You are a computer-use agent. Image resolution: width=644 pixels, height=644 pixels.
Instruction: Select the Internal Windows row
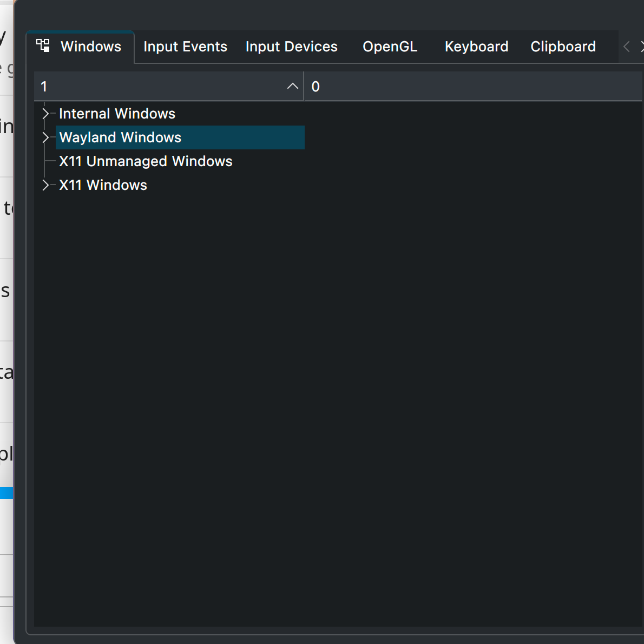pyautogui.click(x=117, y=114)
